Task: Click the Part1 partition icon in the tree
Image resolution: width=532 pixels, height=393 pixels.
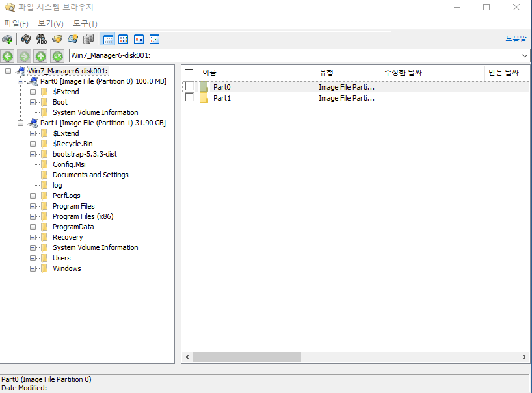Action: 34,123
